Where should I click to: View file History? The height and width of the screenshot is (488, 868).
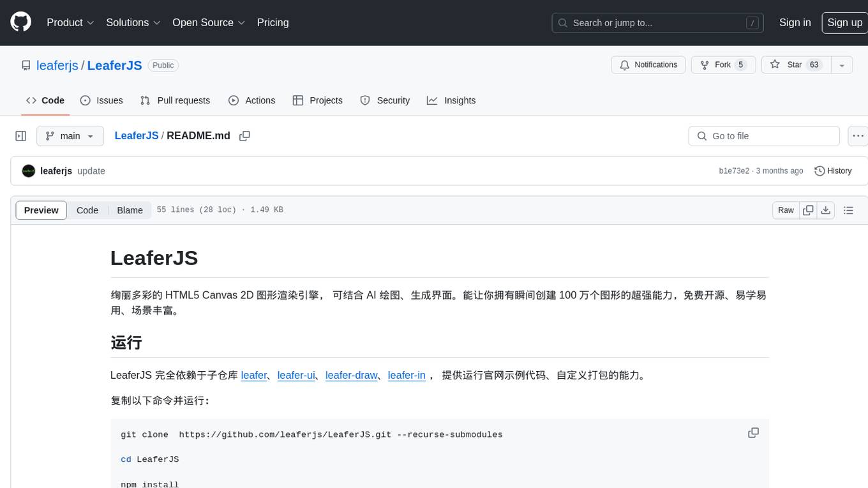(x=834, y=171)
